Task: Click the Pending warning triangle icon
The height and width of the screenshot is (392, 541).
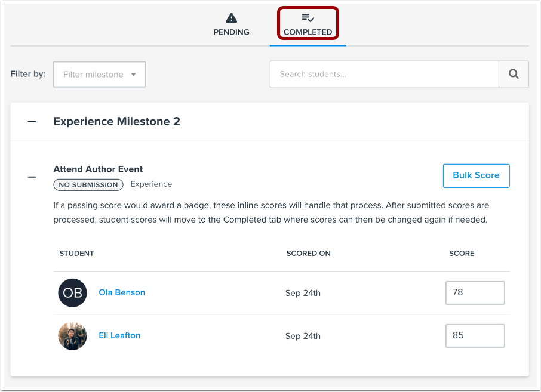Action: click(231, 18)
